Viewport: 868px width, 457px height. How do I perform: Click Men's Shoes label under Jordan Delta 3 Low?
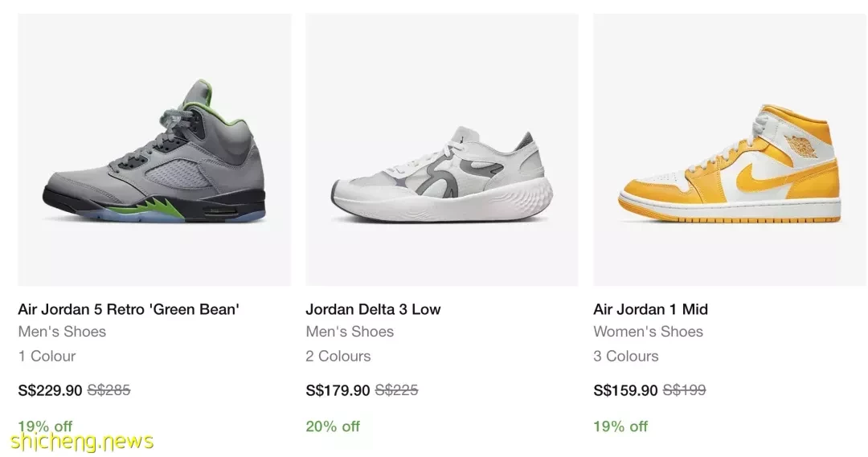[x=350, y=332]
